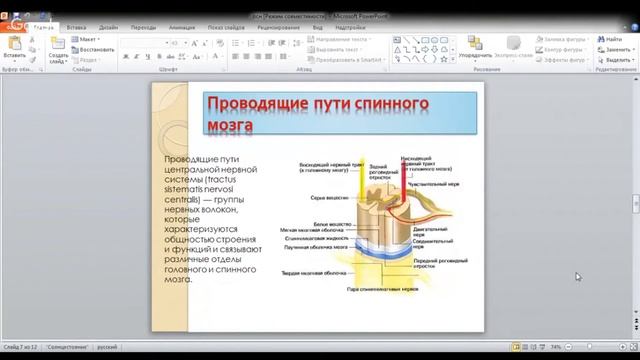The image size is (640, 360).
Task: Toggle underline (Ч) formatting
Action: [x=147, y=56]
